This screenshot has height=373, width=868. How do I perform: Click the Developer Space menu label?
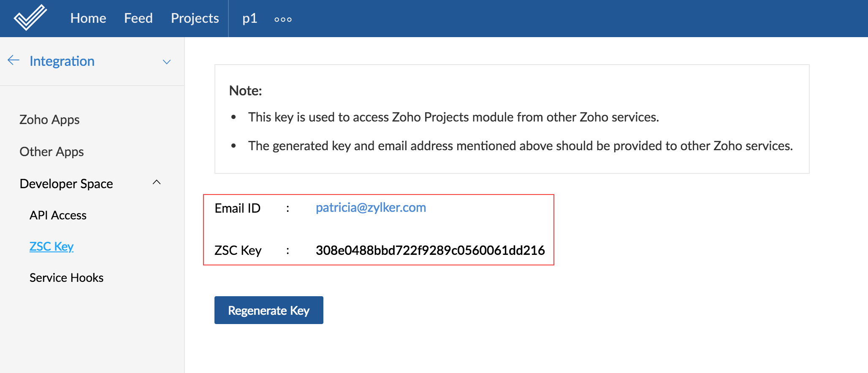(x=66, y=184)
